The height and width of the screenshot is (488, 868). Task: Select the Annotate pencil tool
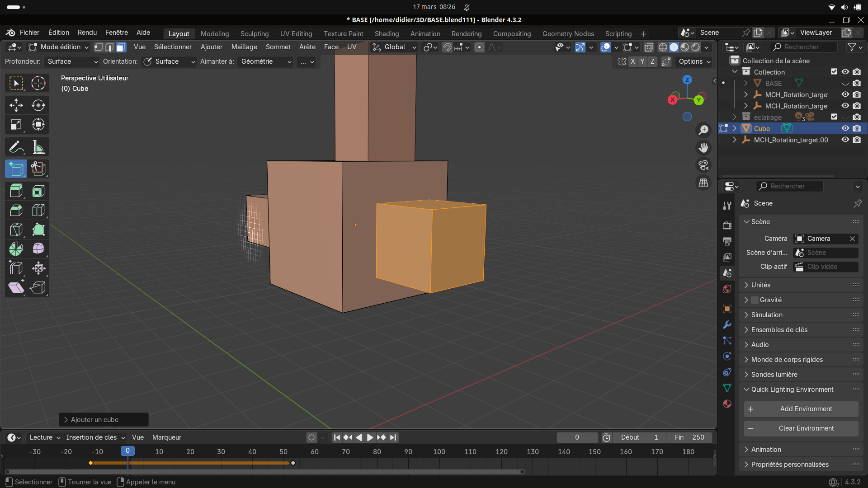pos(16,147)
